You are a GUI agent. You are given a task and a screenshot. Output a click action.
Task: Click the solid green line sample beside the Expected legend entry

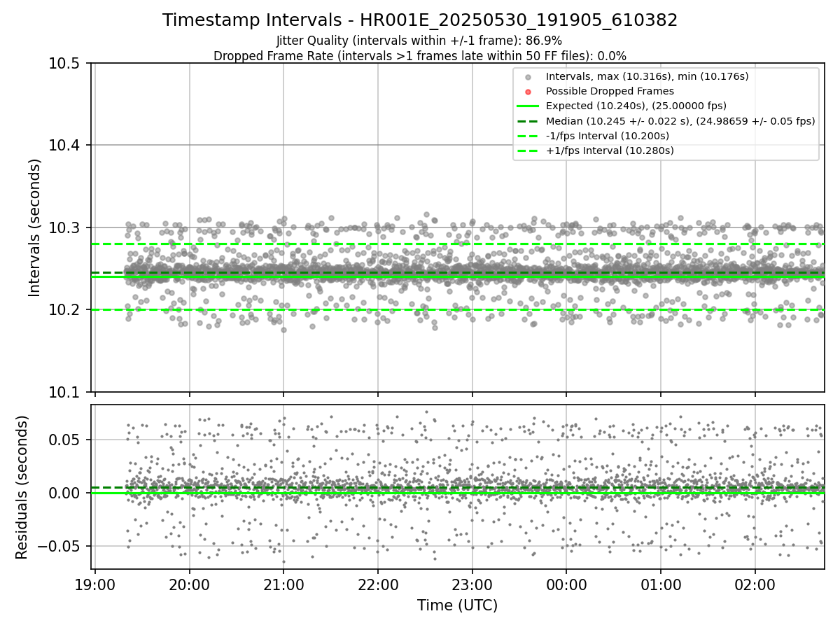[x=528, y=106]
